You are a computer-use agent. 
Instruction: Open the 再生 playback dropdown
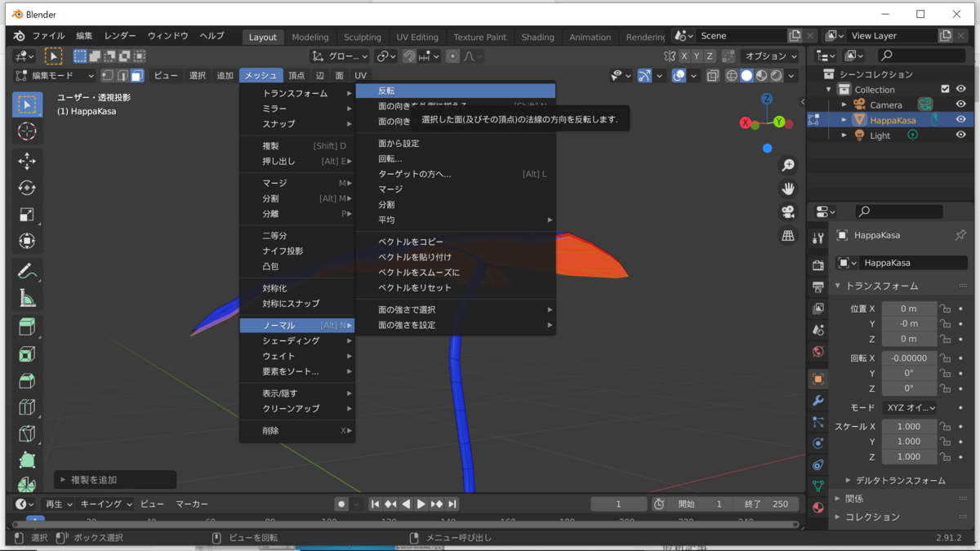point(59,504)
